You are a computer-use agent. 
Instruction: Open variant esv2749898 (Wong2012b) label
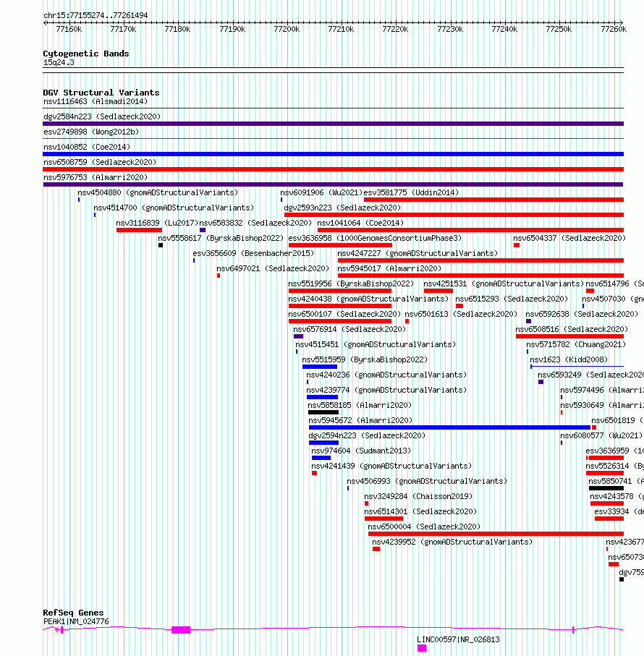coord(91,132)
